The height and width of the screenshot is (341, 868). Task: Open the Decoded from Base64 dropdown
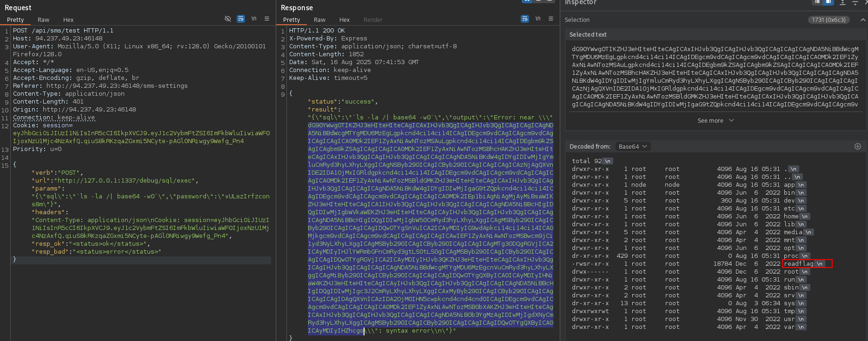(x=632, y=146)
